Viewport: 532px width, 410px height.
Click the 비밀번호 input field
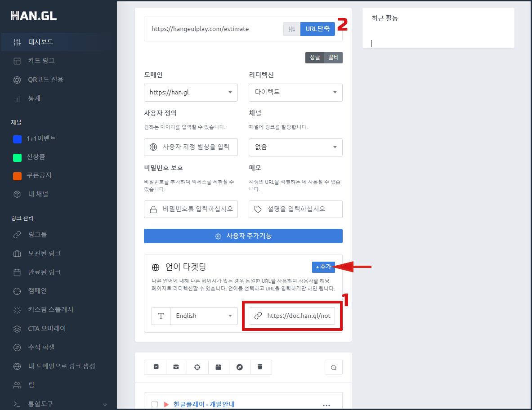tap(191, 209)
